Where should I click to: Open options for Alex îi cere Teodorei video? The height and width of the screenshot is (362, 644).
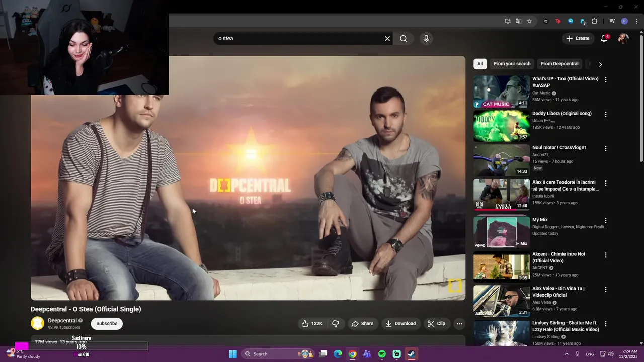pyautogui.click(x=605, y=183)
